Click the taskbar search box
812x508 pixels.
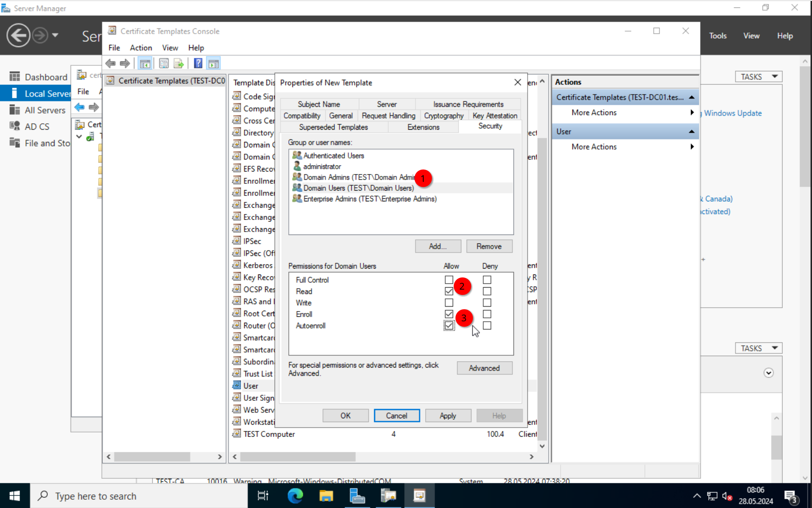[139, 496]
